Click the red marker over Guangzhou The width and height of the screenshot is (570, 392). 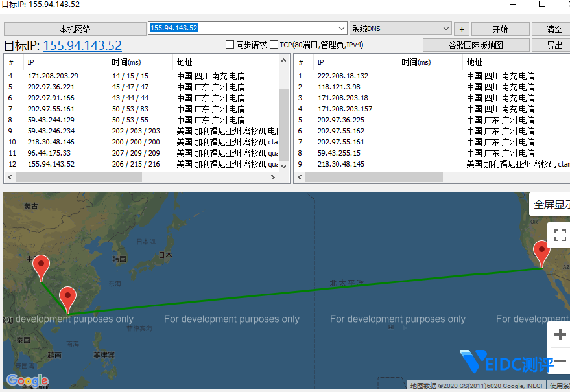click(67, 298)
